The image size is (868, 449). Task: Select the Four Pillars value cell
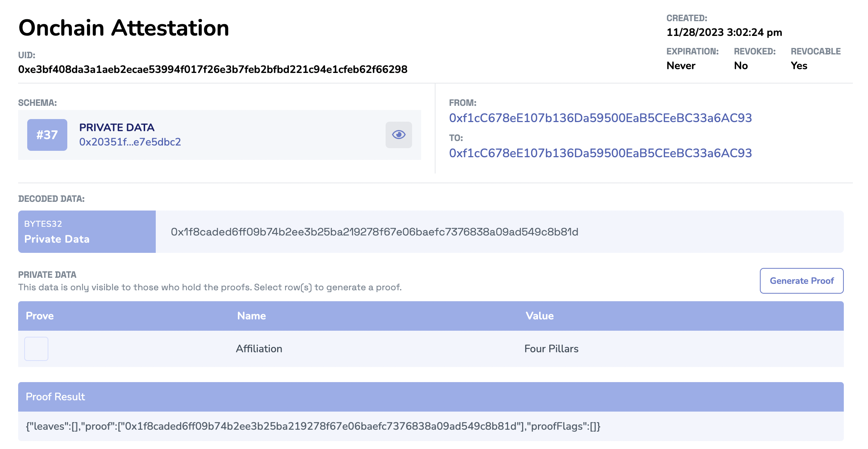click(551, 348)
